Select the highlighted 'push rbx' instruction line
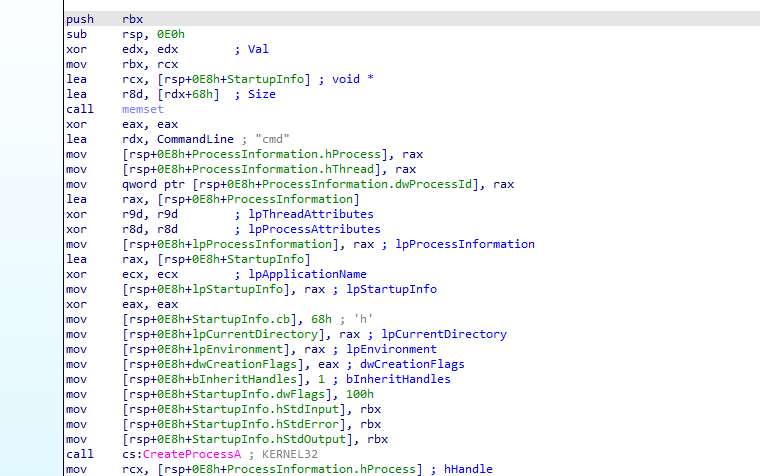The width and height of the screenshot is (760, 476). pos(412,19)
